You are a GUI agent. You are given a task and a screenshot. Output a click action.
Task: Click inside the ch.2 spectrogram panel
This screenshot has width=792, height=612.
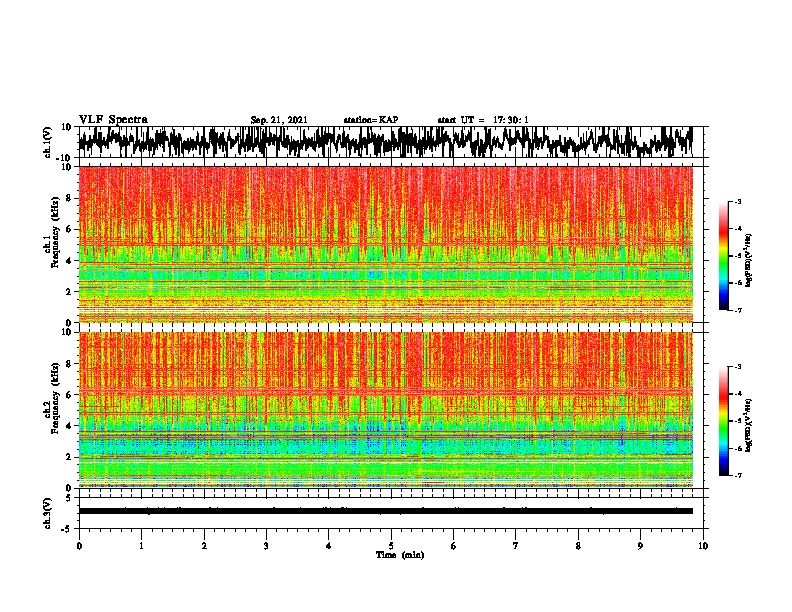386,410
